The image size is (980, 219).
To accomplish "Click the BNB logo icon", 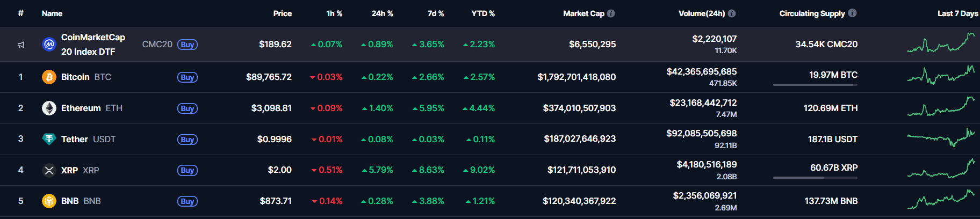I will pos(49,201).
